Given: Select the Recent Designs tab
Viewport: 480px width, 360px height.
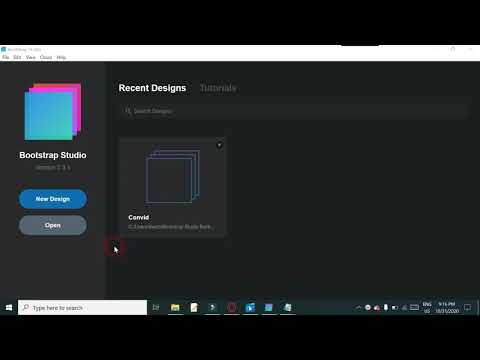Looking at the screenshot, I should 152,88.
